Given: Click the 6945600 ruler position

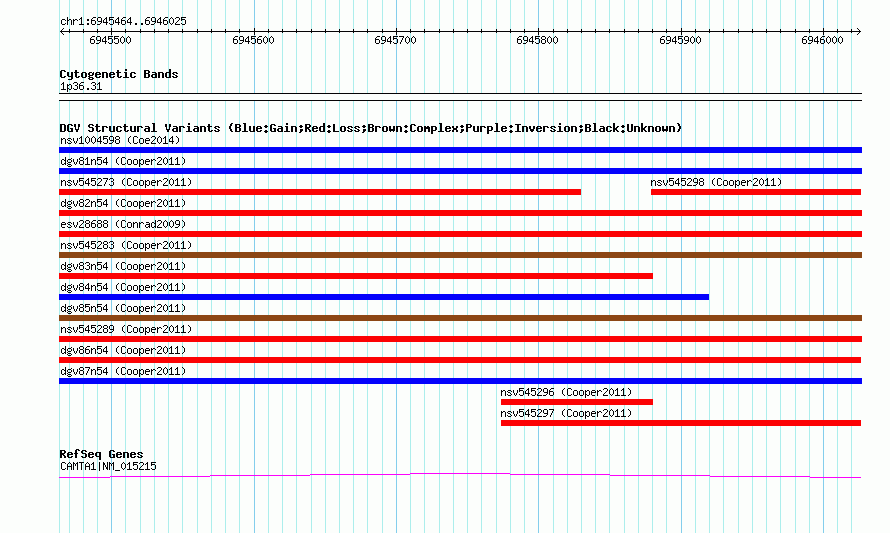Looking at the screenshot, I should 253,40.
